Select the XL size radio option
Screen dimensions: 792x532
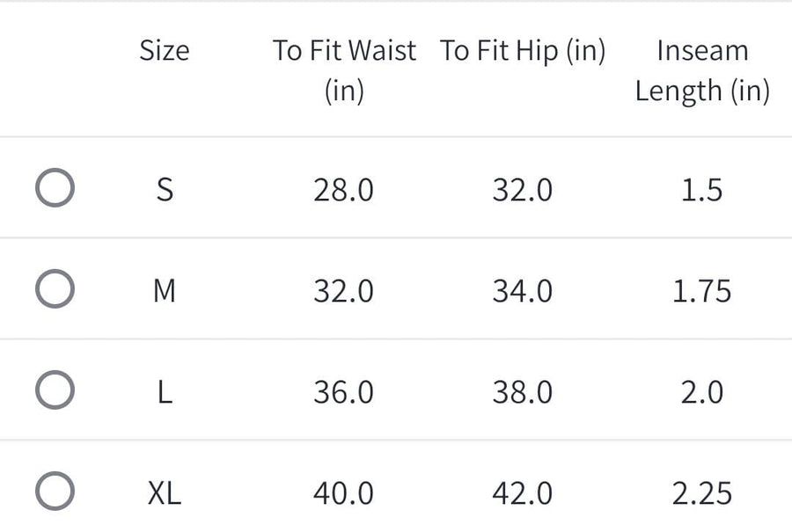pyautogui.click(x=55, y=492)
